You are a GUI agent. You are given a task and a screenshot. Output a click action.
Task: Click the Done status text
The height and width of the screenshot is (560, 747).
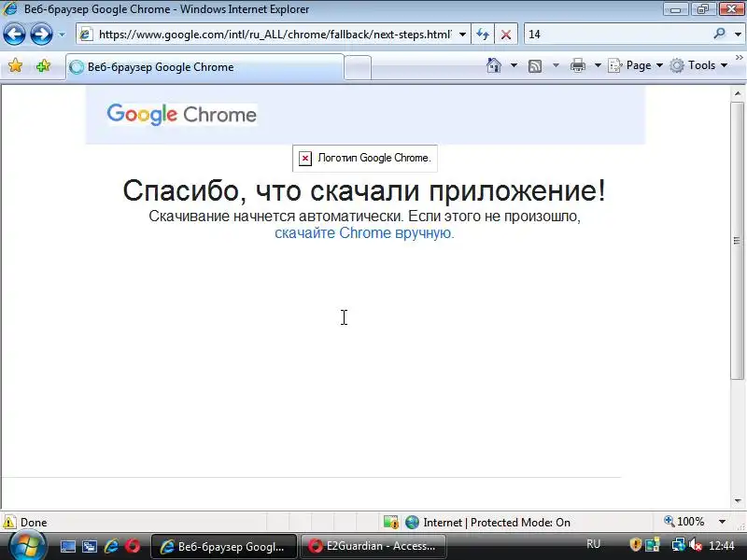34,523
